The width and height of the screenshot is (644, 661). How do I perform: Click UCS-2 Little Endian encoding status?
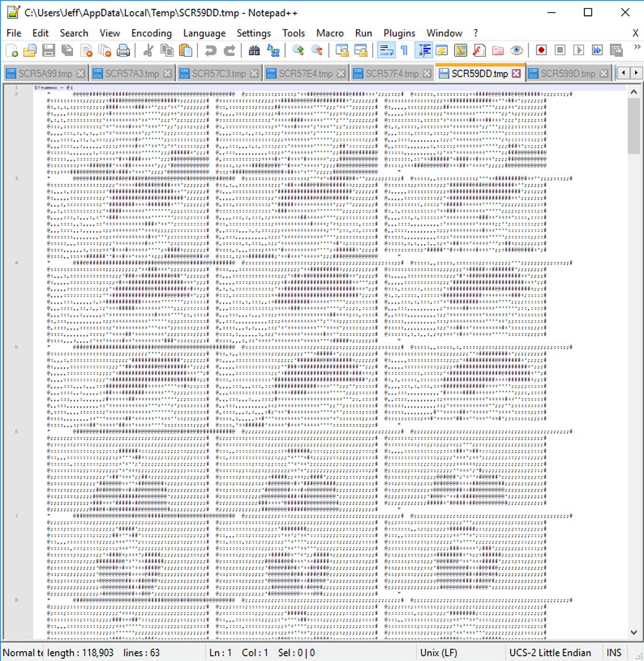pyautogui.click(x=550, y=653)
